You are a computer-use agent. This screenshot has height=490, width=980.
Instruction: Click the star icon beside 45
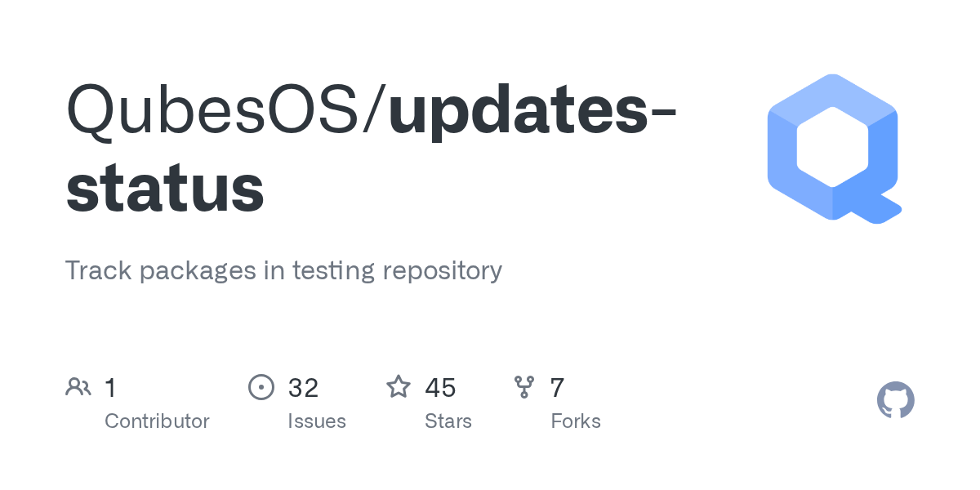coord(399,387)
